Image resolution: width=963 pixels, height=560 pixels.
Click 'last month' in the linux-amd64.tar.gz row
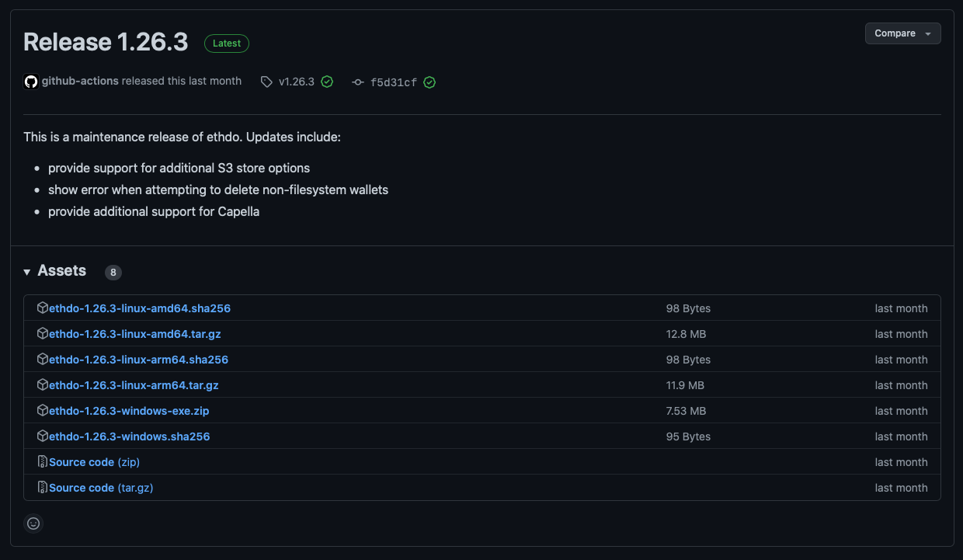(901, 334)
